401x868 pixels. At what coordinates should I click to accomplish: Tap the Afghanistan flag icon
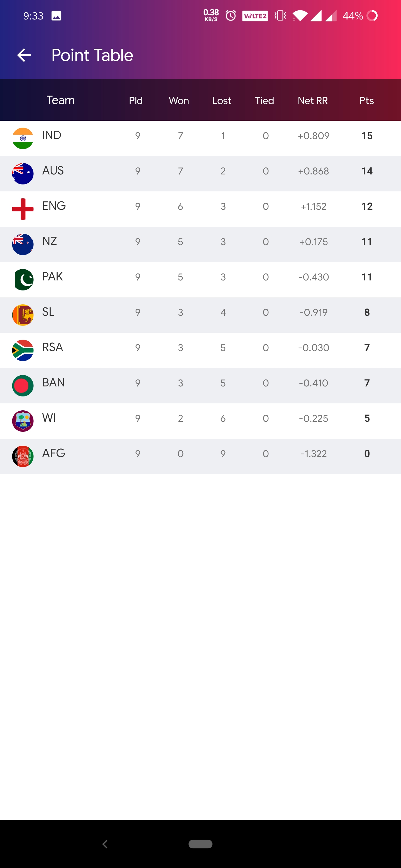[x=23, y=456]
